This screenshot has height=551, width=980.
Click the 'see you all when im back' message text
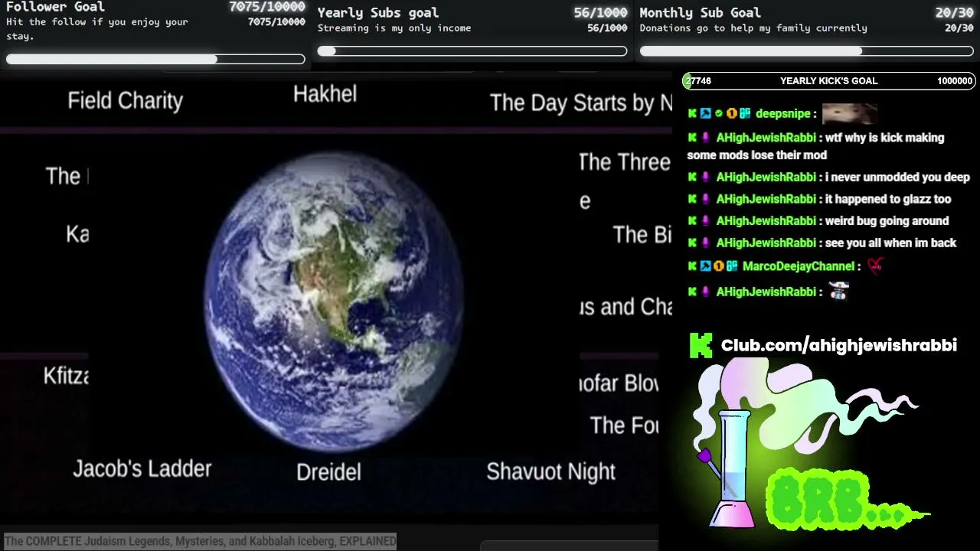coord(891,243)
